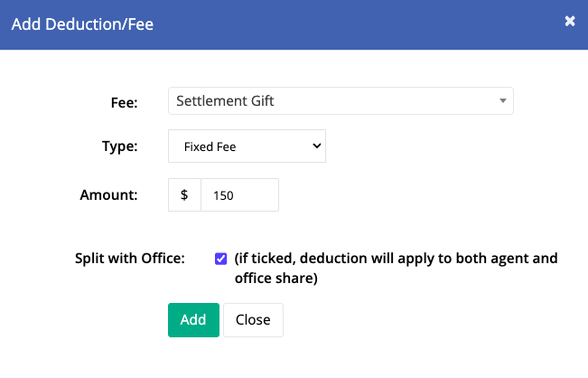Screen dimensions: 588x378
Task: Click the green Add button
Action: click(193, 320)
